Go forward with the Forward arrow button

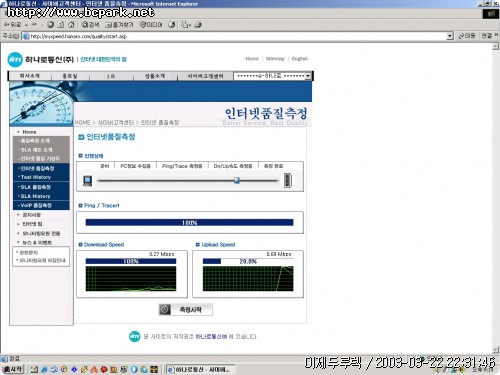click(34, 25)
